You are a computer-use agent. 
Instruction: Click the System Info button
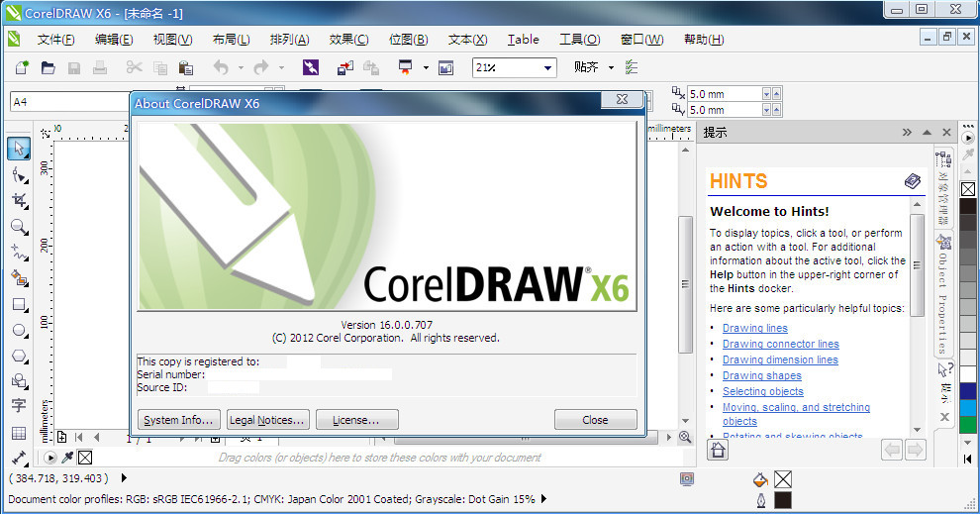[x=178, y=420]
